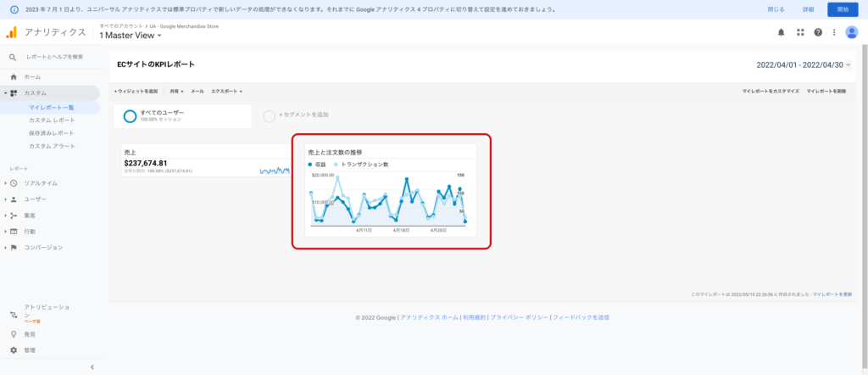Select カスタム アラート in sidebar

52,146
